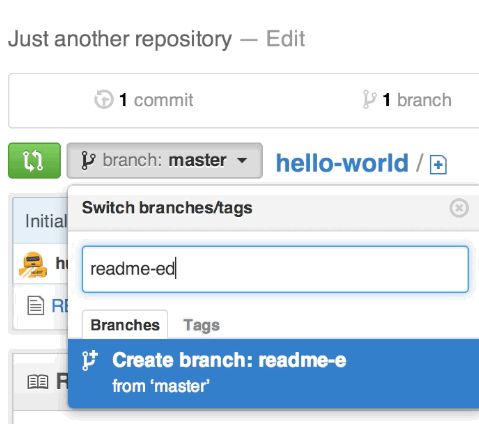479x424 pixels.
Task: Click the green compare and review button
Action: tap(34, 161)
